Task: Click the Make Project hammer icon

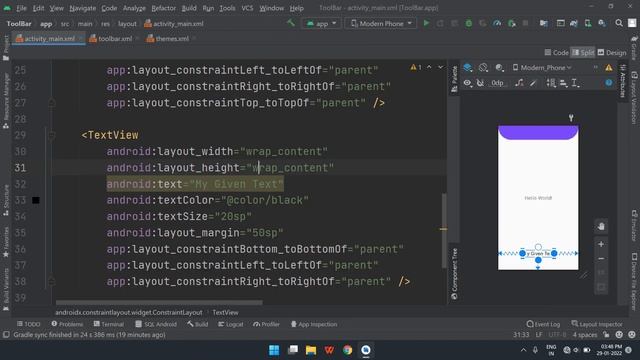Action: pos(291,23)
